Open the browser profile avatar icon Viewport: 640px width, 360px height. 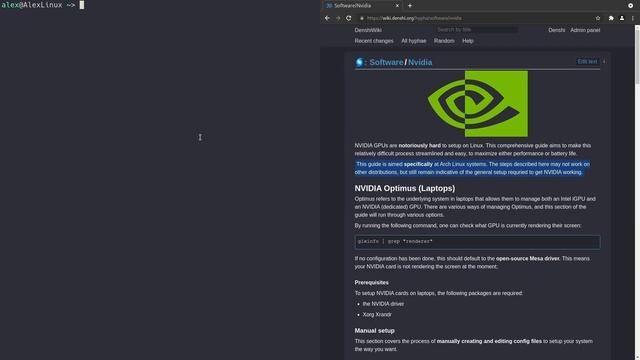pos(622,18)
